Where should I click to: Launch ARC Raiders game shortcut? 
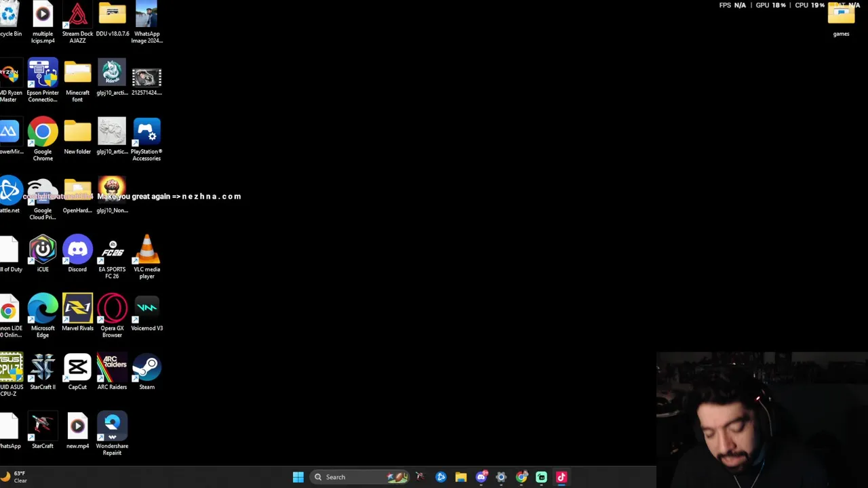pyautogui.click(x=112, y=371)
